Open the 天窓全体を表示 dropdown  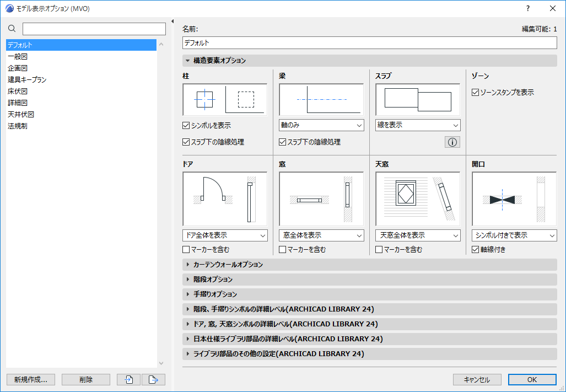[417, 235]
